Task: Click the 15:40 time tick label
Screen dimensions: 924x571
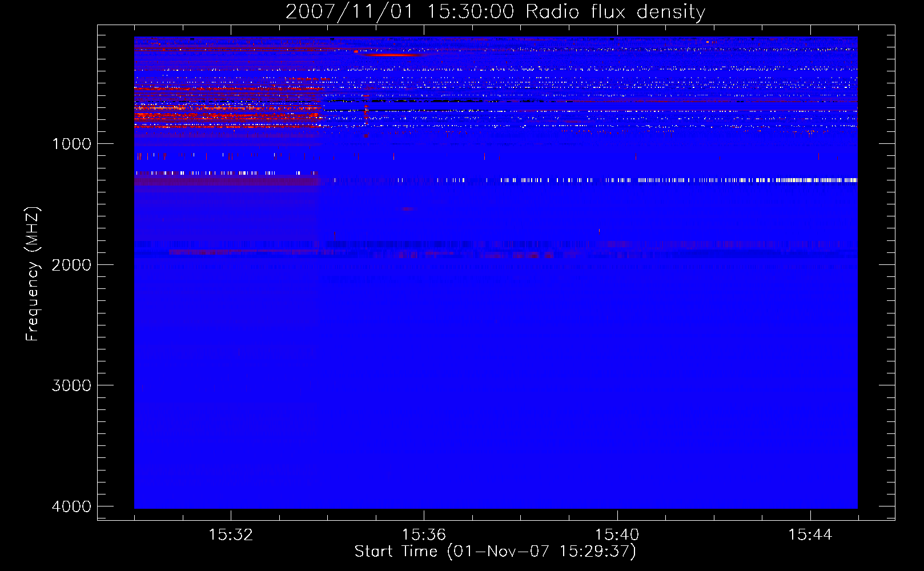Action: (x=617, y=535)
